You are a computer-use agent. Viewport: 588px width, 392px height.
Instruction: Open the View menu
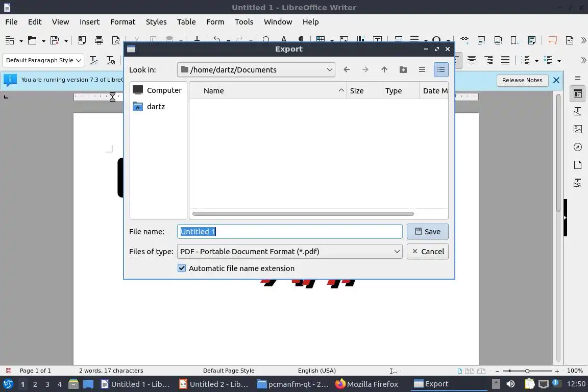pyautogui.click(x=60, y=22)
